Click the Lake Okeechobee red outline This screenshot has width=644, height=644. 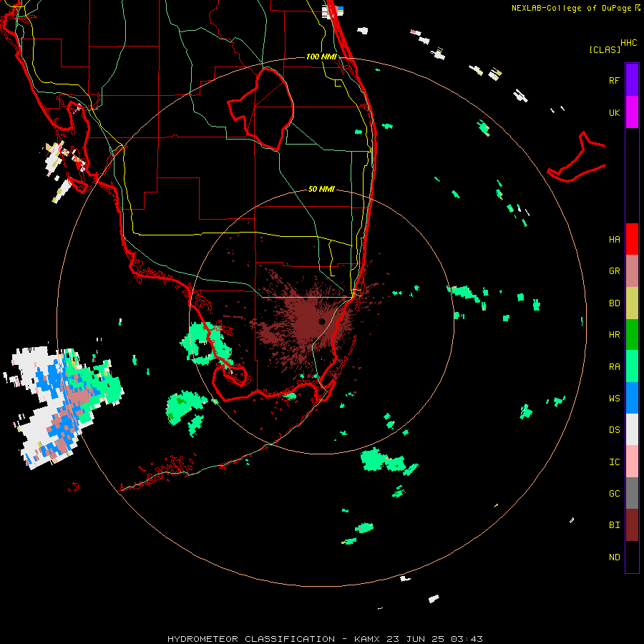click(261, 109)
